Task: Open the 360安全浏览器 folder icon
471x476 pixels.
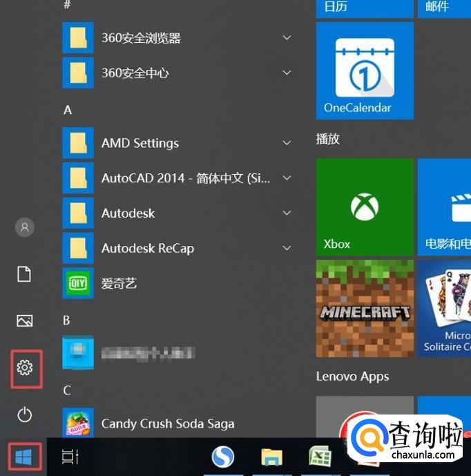Action: (x=78, y=38)
